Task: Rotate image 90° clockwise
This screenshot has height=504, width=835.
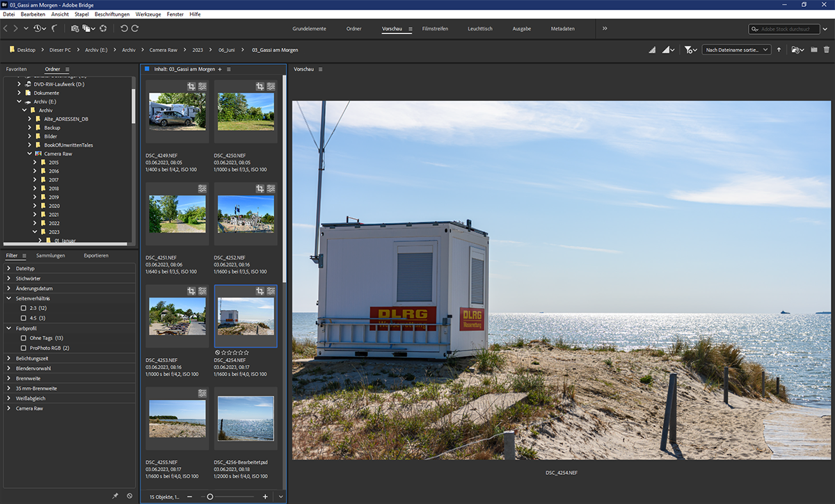Action: tap(135, 29)
